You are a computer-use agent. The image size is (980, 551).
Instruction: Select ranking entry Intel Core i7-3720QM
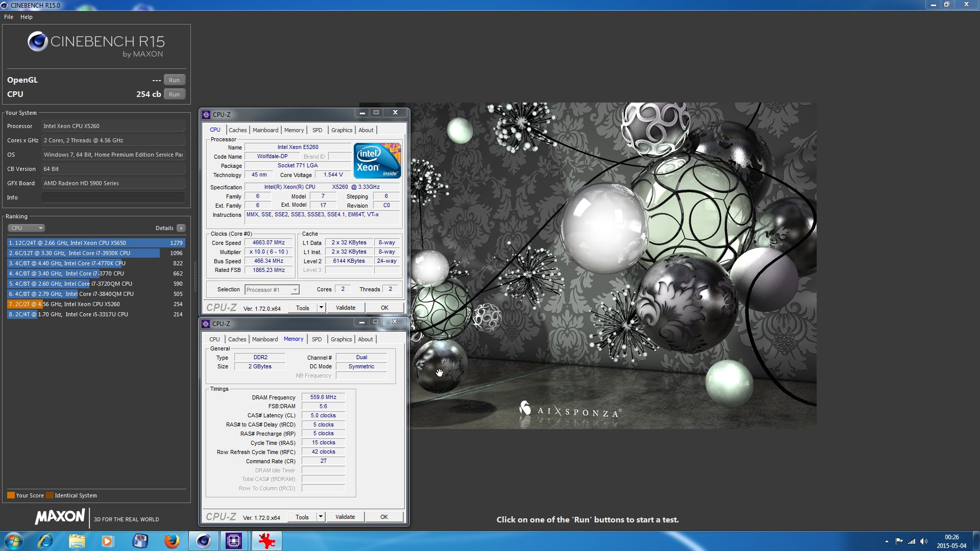pos(96,284)
